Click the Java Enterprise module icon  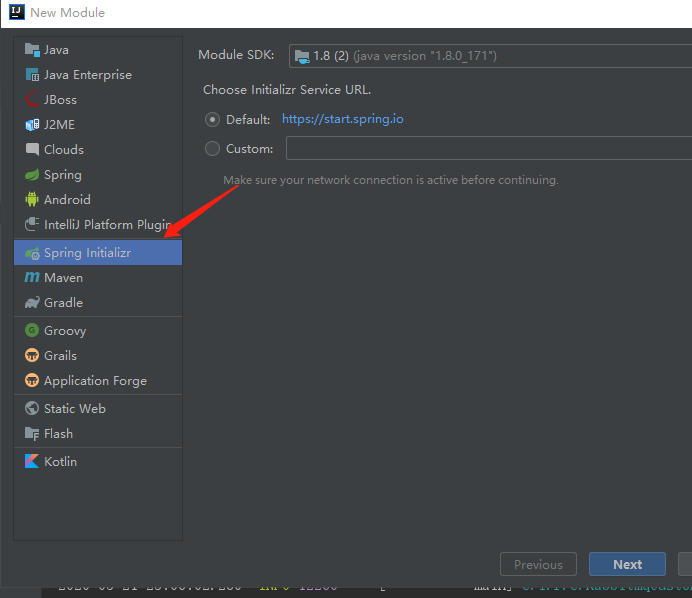pyautogui.click(x=32, y=75)
